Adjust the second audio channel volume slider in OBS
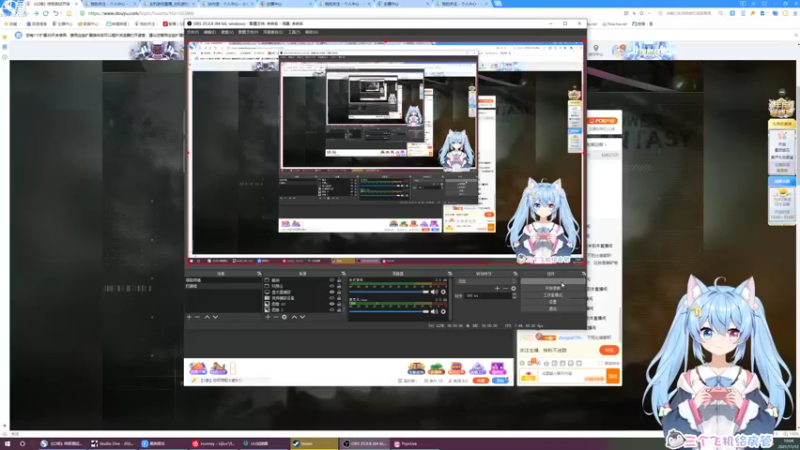 tap(389, 311)
